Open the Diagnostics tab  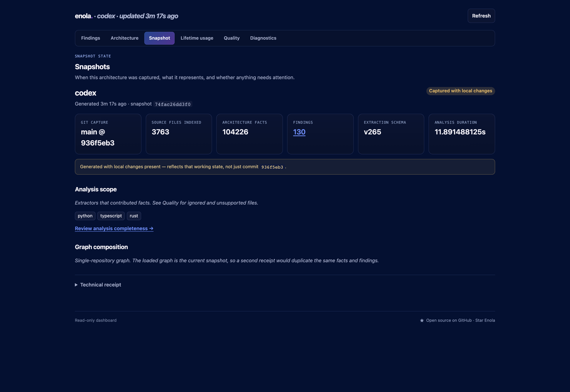pyautogui.click(x=263, y=38)
